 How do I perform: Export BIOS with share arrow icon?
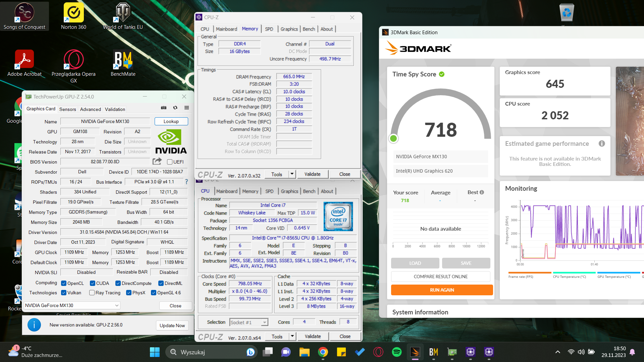[x=157, y=161]
